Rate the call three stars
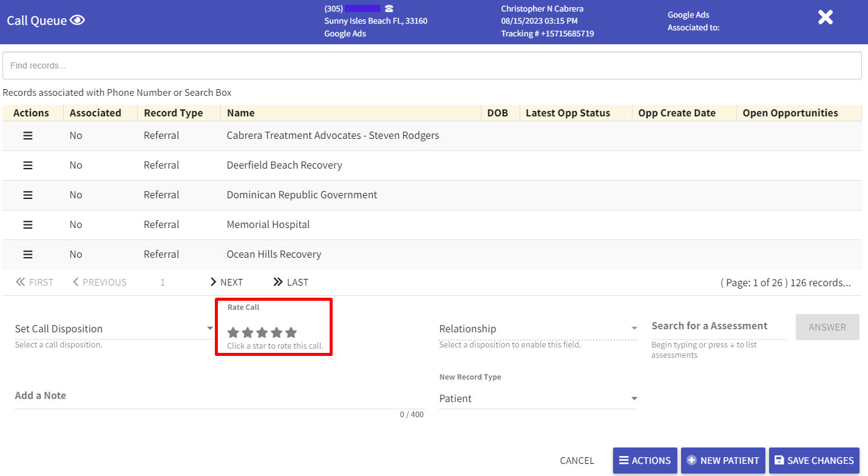The width and height of the screenshot is (868, 476). click(x=262, y=332)
